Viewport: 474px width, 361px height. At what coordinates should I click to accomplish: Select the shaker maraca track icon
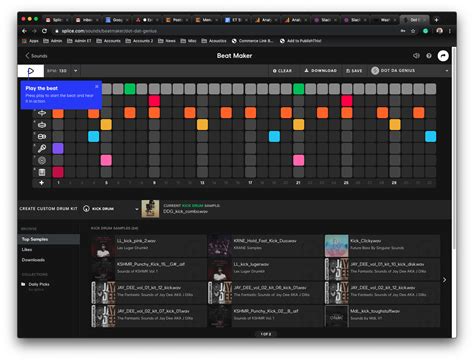pyautogui.click(x=42, y=148)
